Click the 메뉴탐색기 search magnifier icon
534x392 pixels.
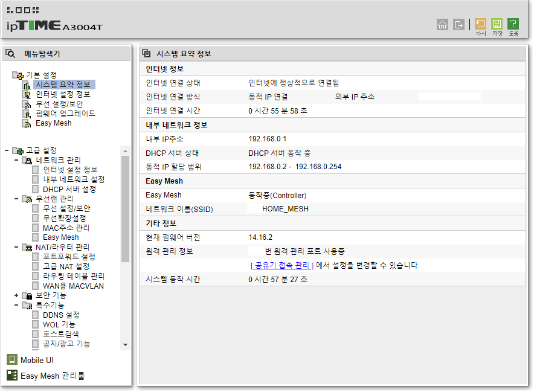pos(10,54)
